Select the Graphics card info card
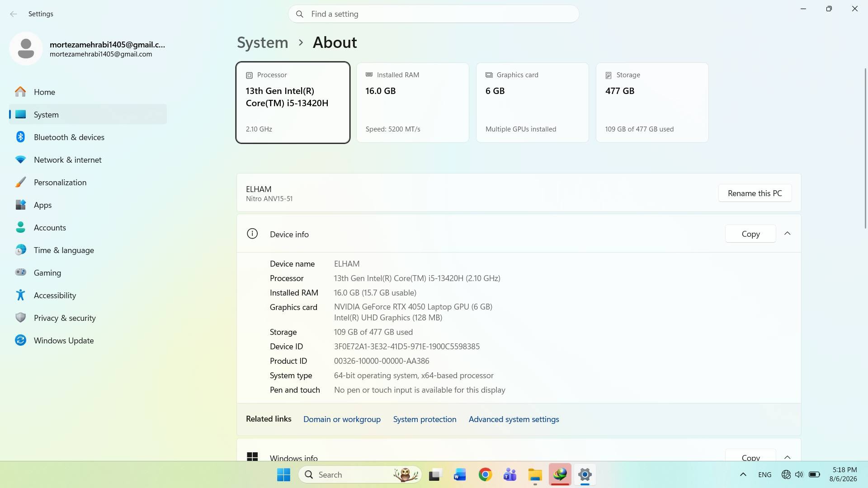The image size is (868, 488). [x=532, y=103]
